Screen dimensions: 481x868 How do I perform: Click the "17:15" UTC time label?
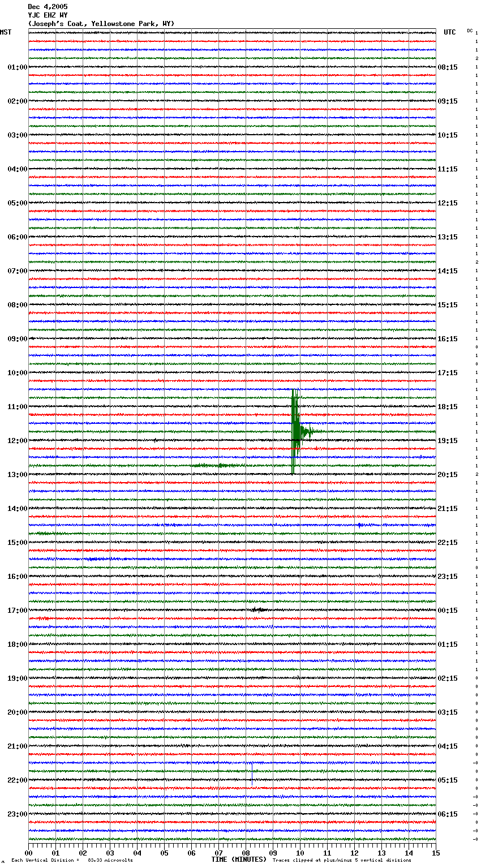tap(448, 373)
